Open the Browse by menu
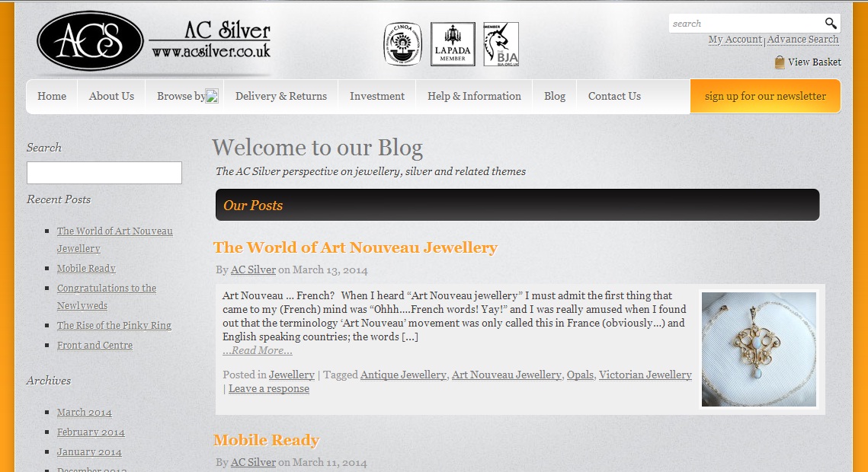 (187, 96)
